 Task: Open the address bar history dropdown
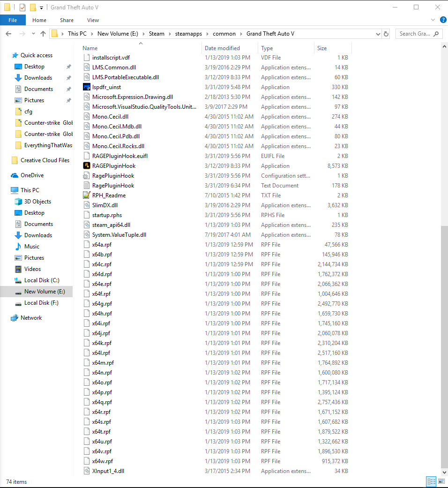pos(378,34)
